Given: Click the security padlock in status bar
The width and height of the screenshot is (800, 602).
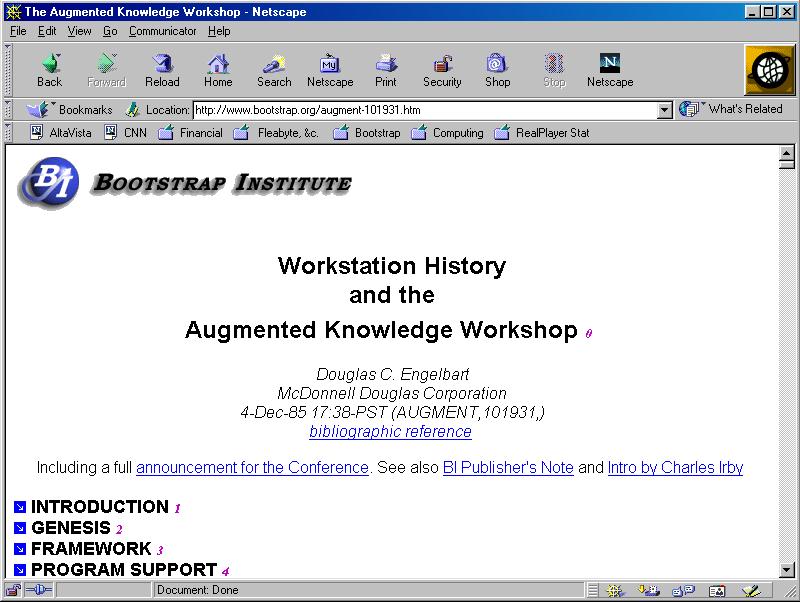Looking at the screenshot, I should (x=13, y=590).
